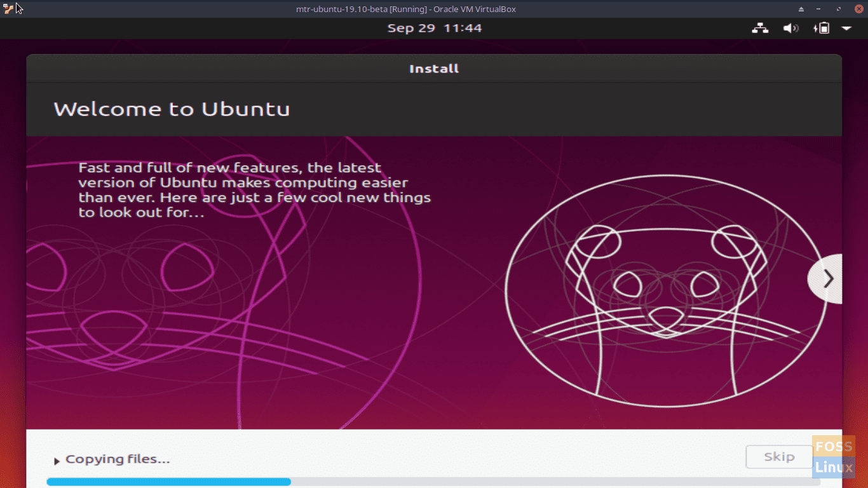This screenshot has height=488, width=868.
Task: Skip the current installation step
Action: pos(779,457)
